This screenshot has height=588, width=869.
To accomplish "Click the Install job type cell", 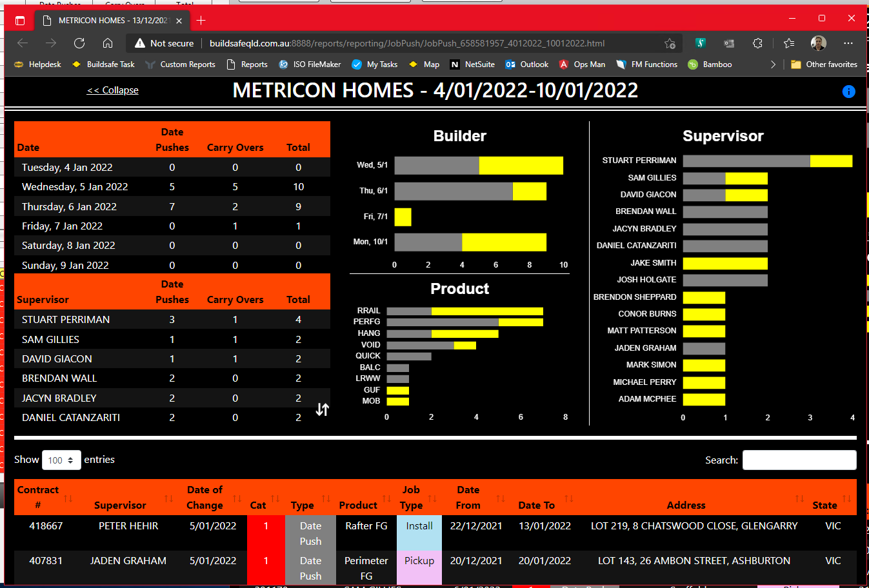I will pyautogui.click(x=419, y=533).
